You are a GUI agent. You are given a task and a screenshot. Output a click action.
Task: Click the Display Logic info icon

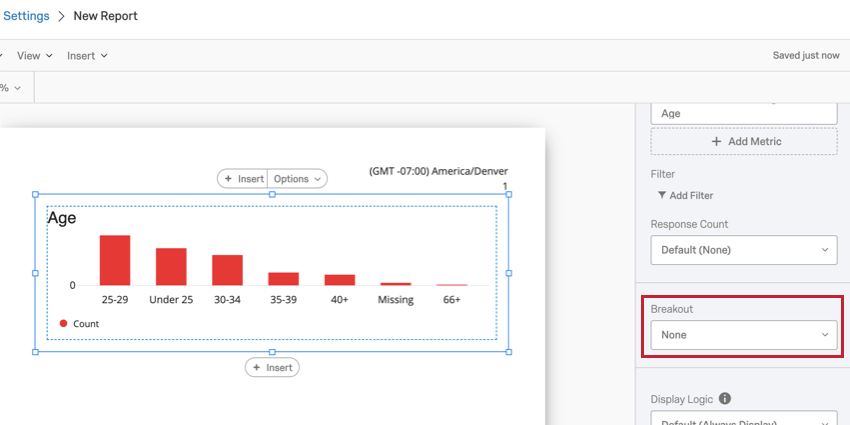pos(725,399)
